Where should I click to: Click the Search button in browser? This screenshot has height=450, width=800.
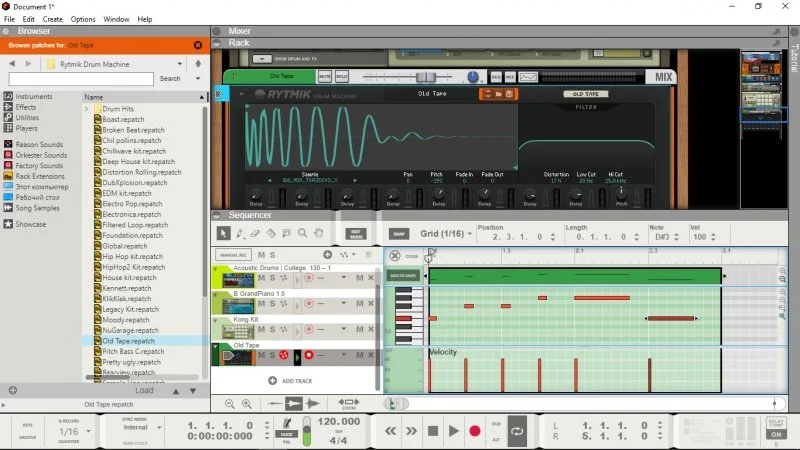pyautogui.click(x=170, y=79)
